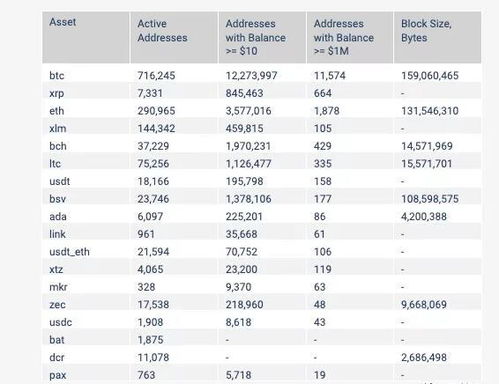Click the mkr asset cell

tap(58, 287)
